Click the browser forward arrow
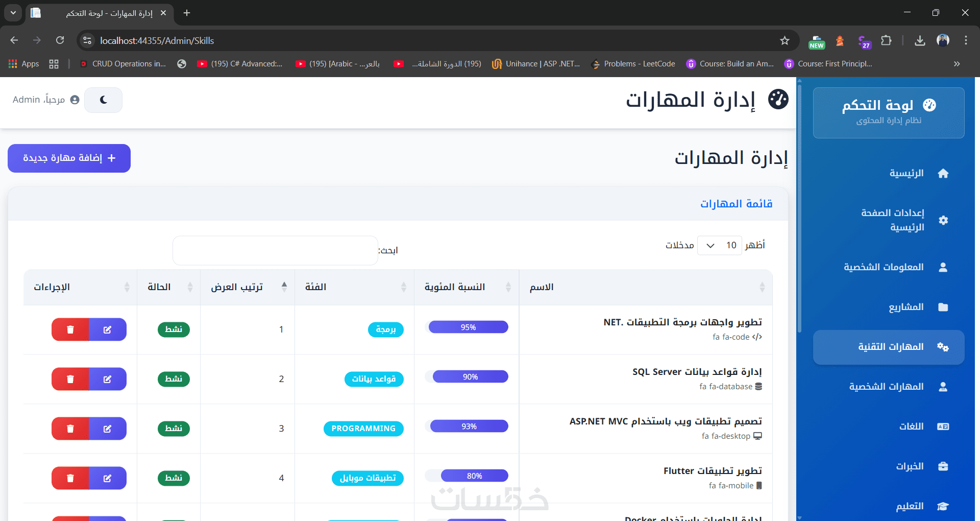The width and height of the screenshot is (980, 521). pos(37,40)
